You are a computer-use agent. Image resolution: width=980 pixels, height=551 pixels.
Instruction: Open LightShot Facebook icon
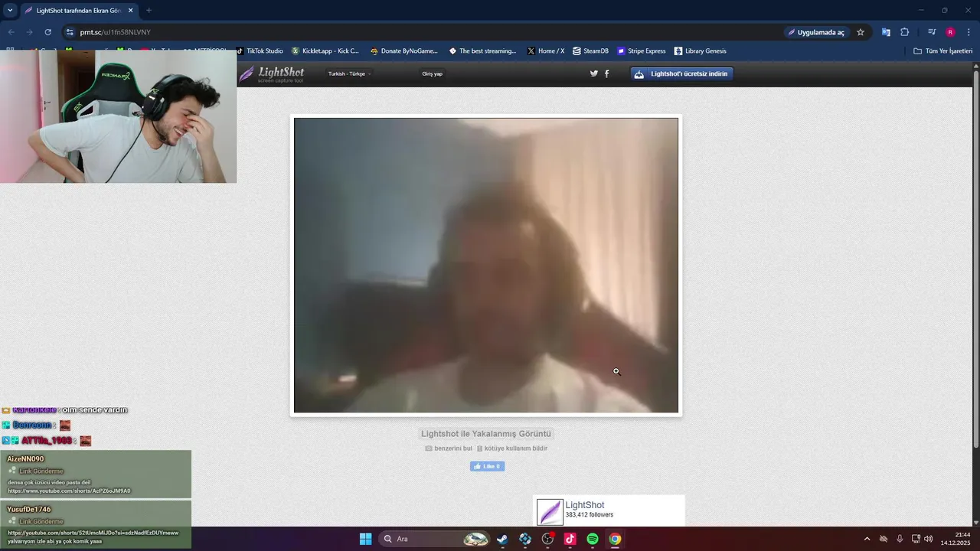pyautogui.click(x=607, y=73)
